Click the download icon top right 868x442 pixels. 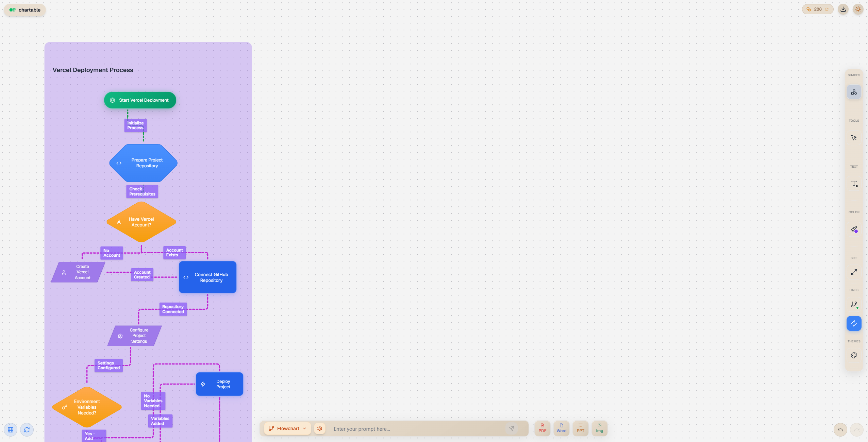coord(843,9)
